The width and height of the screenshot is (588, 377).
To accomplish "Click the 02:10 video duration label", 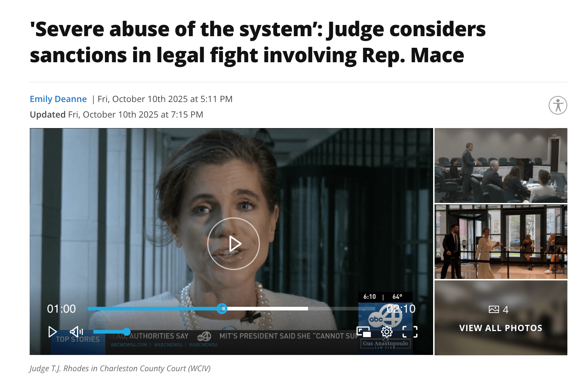I will [401, 309].
